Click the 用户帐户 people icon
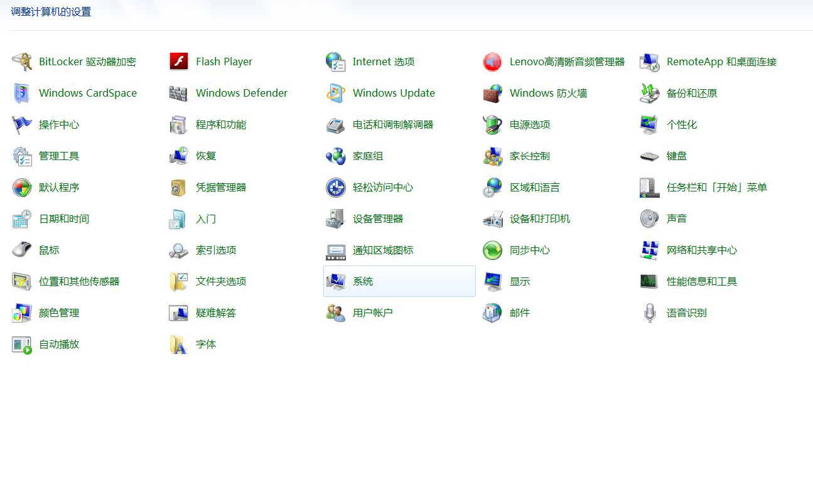Image resolution: width=813 pixels, height=504 pixels. tap(336, 313)
